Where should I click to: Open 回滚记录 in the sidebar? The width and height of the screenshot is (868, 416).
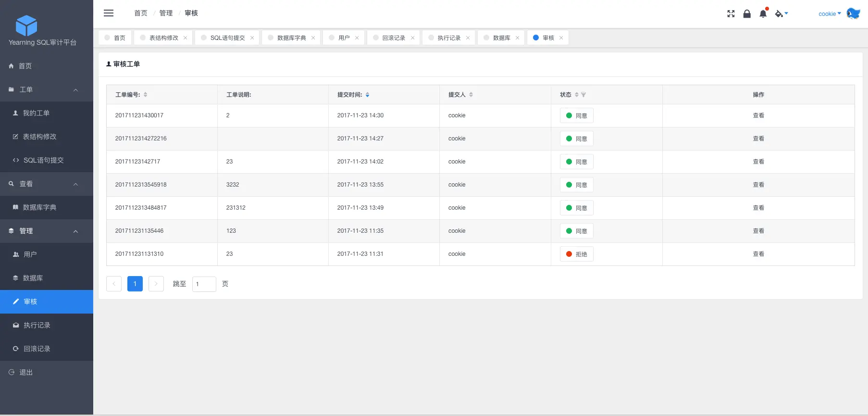point(47,349)
